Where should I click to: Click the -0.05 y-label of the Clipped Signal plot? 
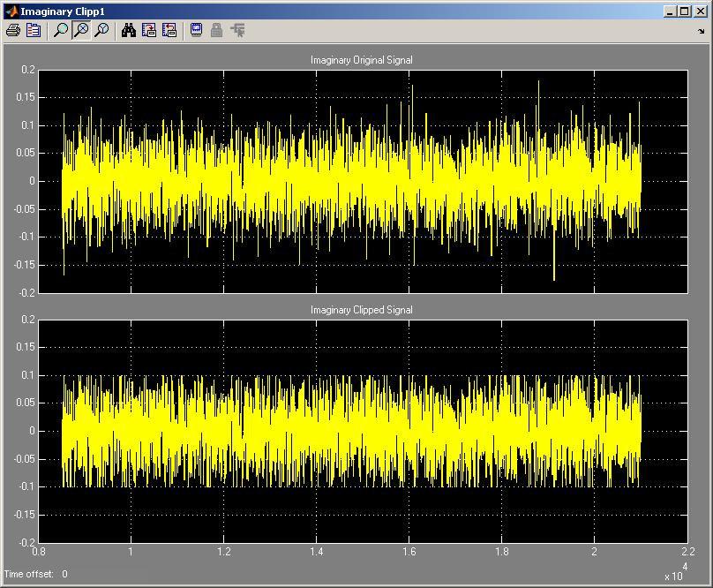pos(25,459)
